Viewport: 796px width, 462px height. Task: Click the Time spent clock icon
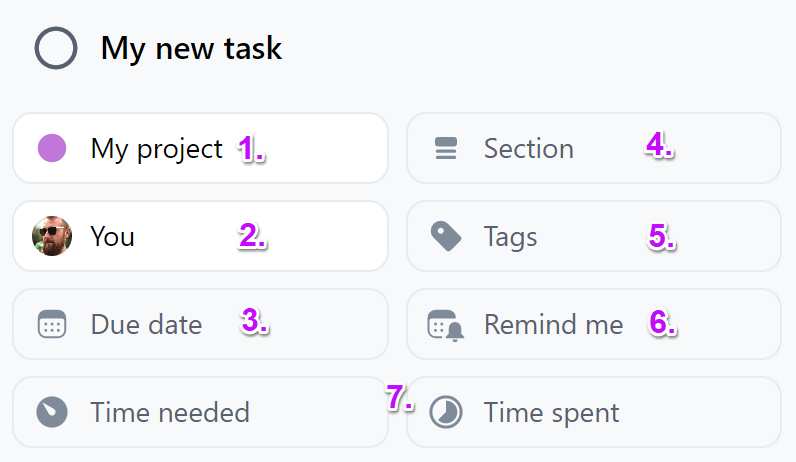446,412
